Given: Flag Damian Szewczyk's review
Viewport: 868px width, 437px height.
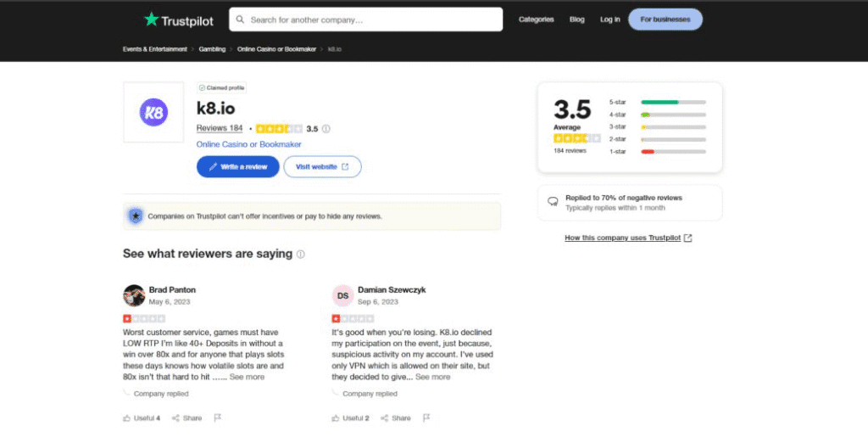Looking at the screenshot, I should click(426, 417).
